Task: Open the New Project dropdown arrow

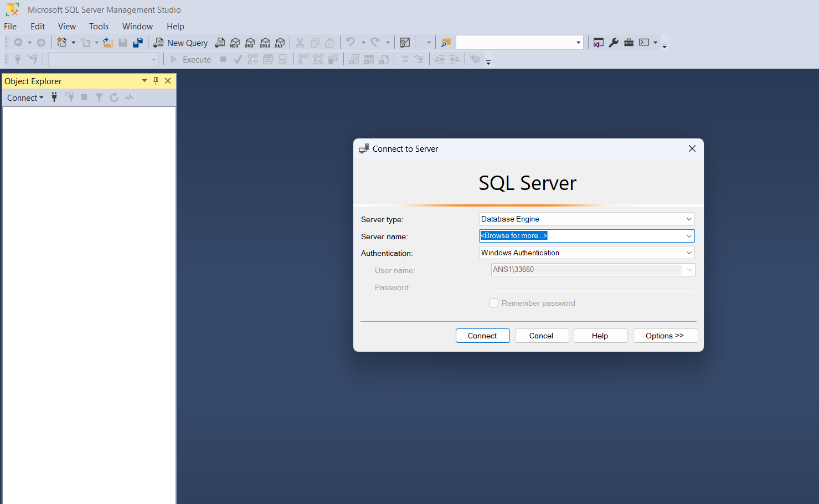Action: 73,43
